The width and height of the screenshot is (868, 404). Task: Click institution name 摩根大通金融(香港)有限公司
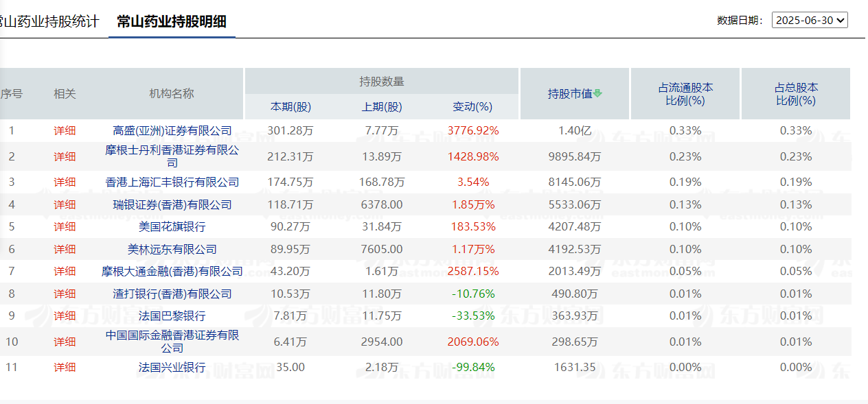pos(172,272)
